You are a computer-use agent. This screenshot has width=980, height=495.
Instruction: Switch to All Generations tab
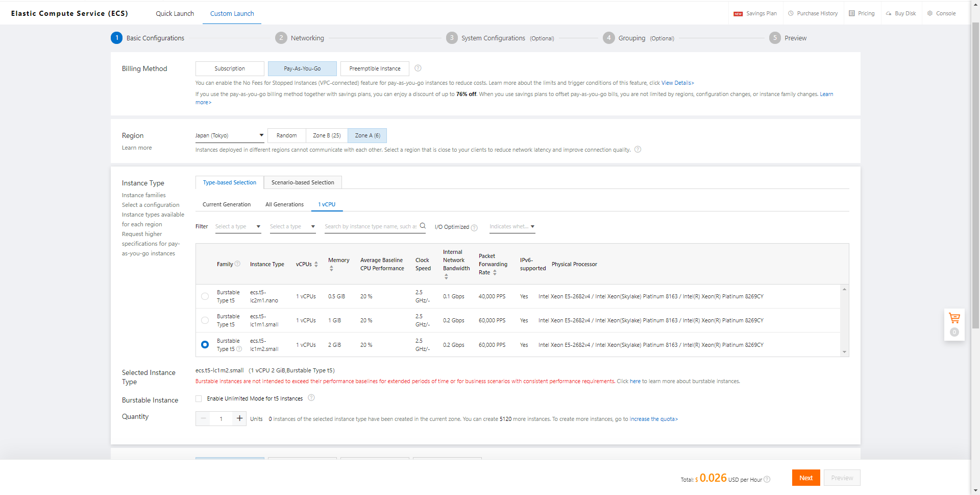284,204
